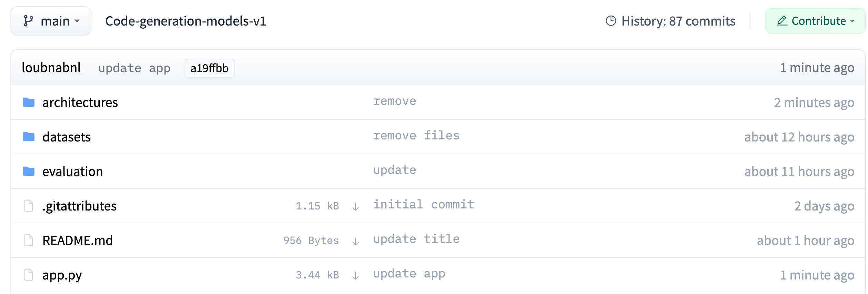The height and width of the screenshot is (294, 868).
Task: Click the README.md file icon
Action: tap(29, 241)
